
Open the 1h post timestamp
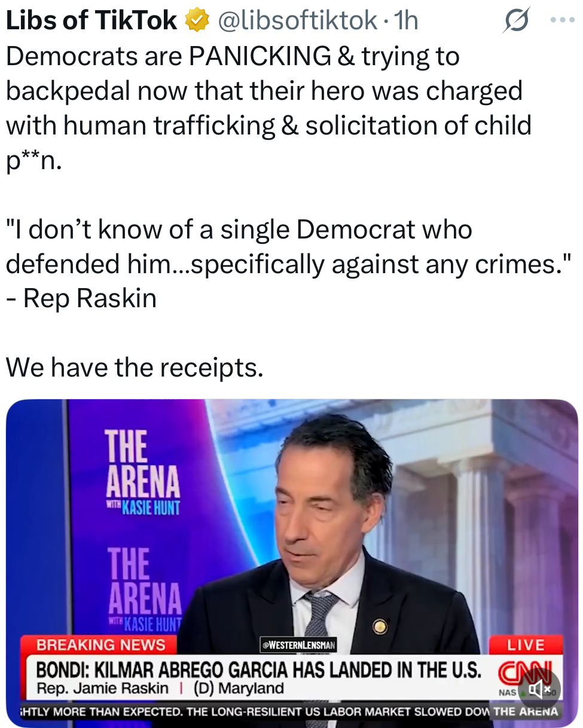405,21
